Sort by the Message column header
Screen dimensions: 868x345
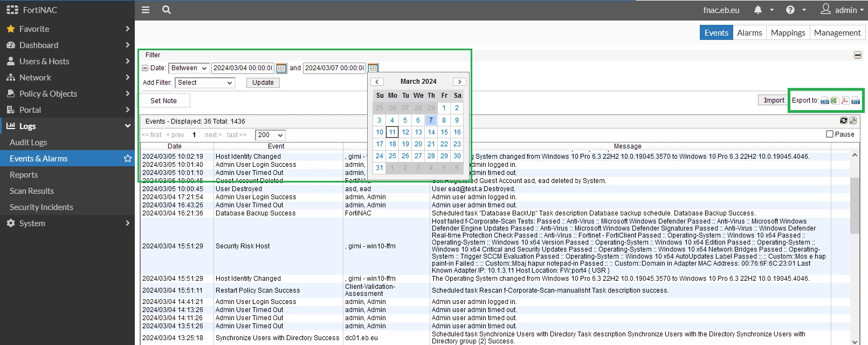tap(628, 146)
